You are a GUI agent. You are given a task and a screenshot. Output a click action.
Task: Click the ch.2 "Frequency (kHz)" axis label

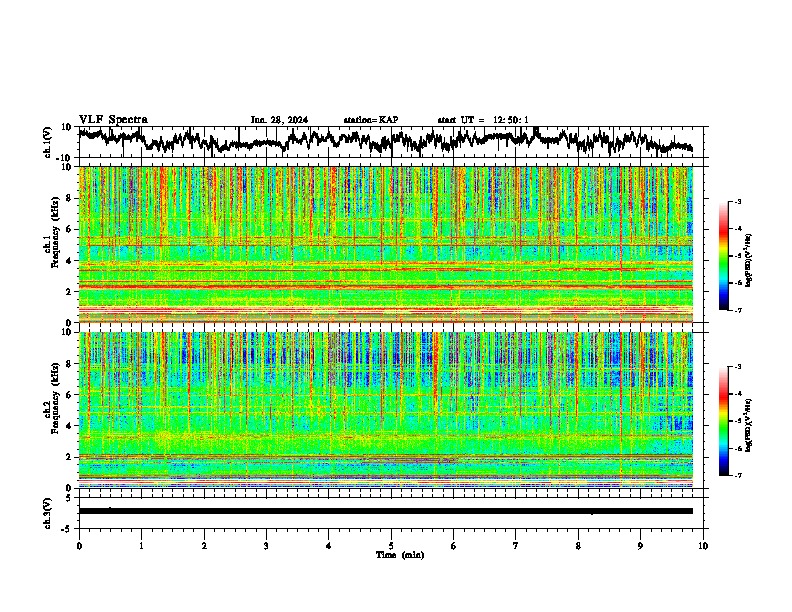click(55, 398)
